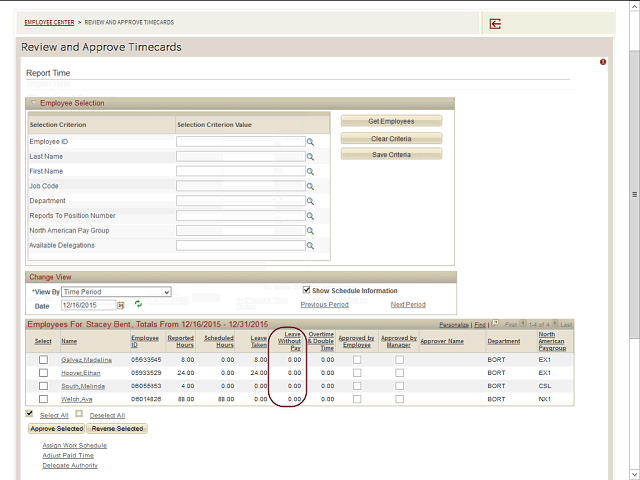The height and width of the screenshot is (480, 640).
Task: Select the checkbox for Galvez, Madeline
Action: tap(43, 360)
